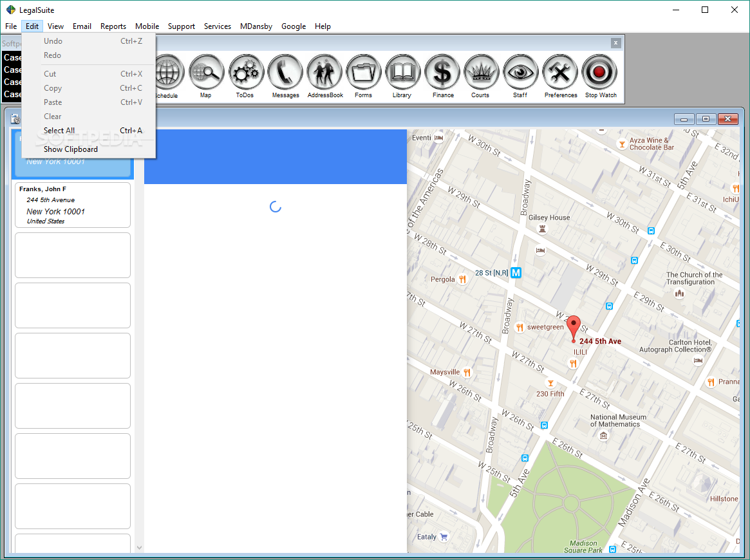This screenshot has height=560, width=750.
Task: Choose Undo in the Edit menu
Action: [88, 41]
